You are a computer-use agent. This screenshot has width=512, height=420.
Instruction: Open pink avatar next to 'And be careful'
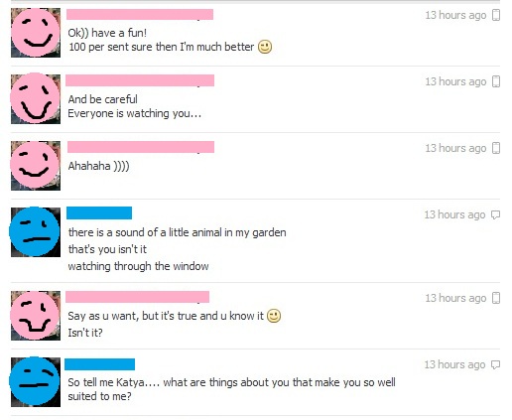(36, 99)
